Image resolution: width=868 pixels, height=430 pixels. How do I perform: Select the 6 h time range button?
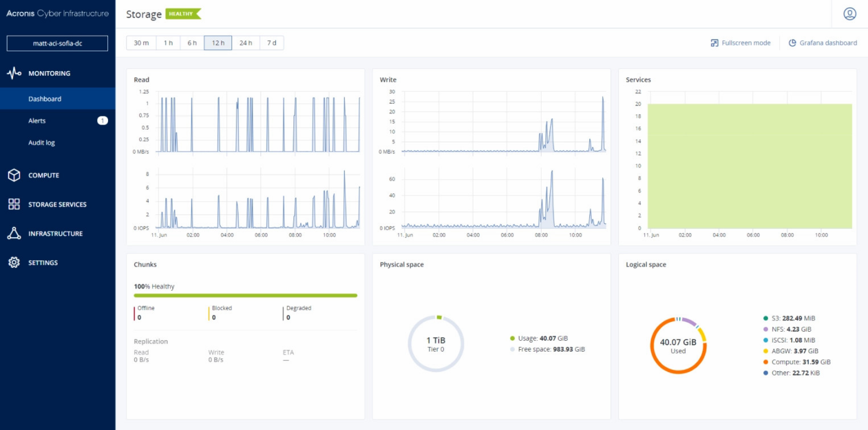192,43
